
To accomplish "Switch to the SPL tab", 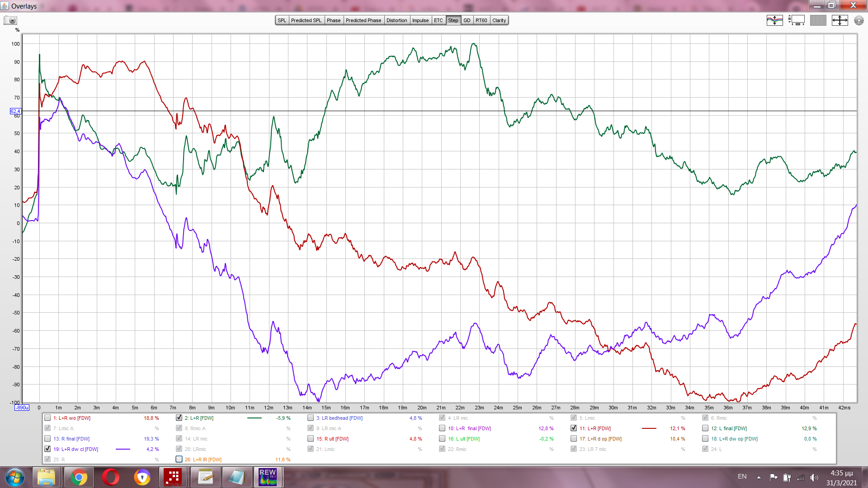I will point(282,20).
